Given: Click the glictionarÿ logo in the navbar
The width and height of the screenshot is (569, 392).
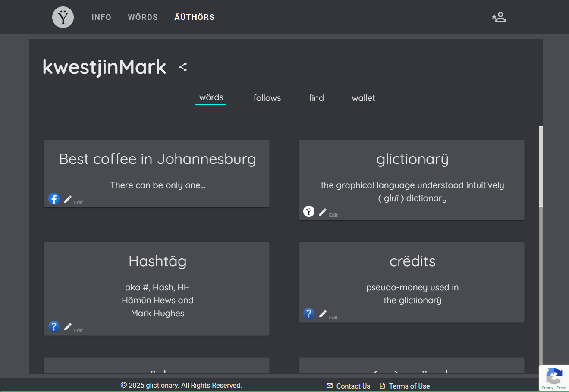Looking at the screenshot, I should (63, 17).
